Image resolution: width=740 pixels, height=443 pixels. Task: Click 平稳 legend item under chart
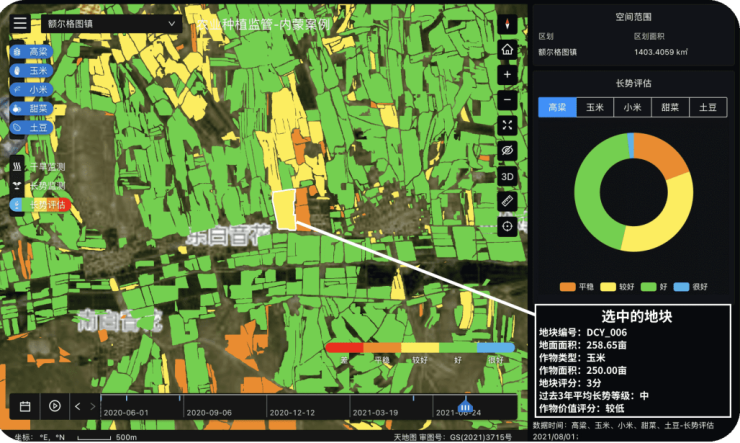click(577, 287)
